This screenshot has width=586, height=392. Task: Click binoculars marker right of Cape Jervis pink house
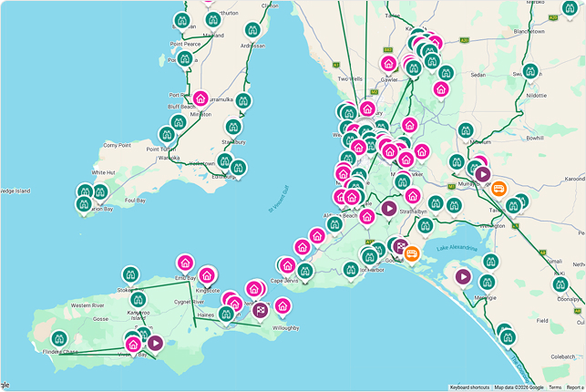[x=305, y=271]
